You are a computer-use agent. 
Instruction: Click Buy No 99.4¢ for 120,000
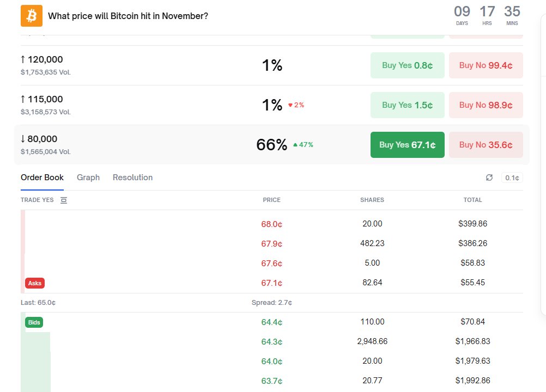(x=486, y=65)
